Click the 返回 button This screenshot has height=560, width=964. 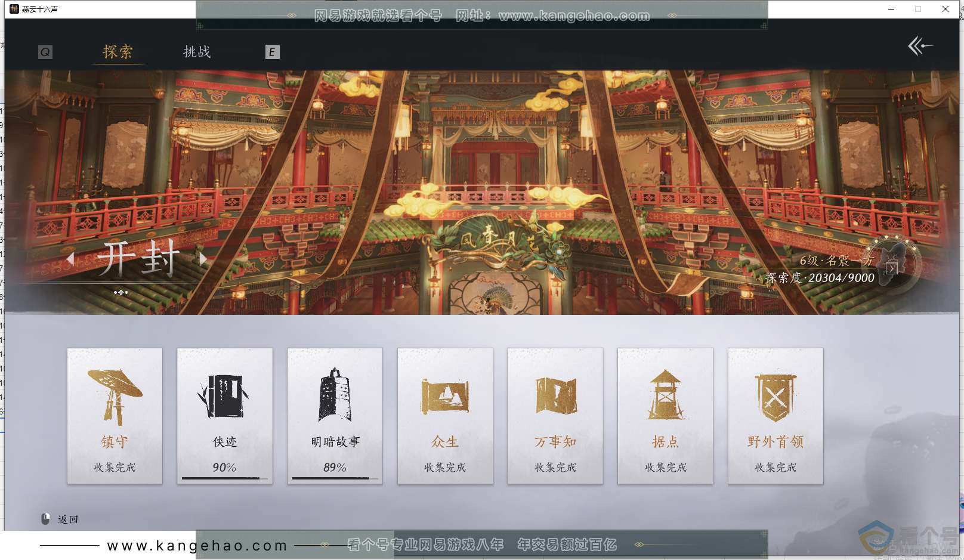tap(68, 519)
